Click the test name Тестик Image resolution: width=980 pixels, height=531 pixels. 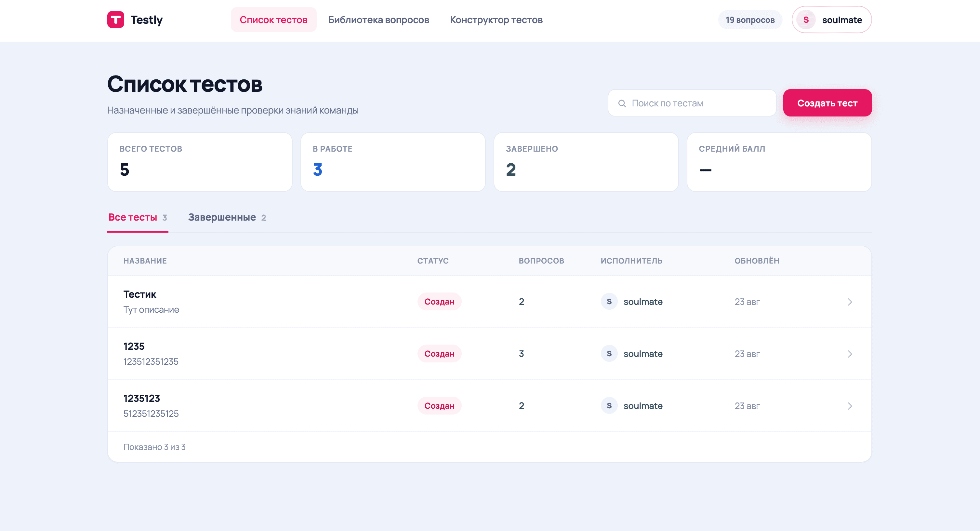pyautogui.click(x=139, y=294)
